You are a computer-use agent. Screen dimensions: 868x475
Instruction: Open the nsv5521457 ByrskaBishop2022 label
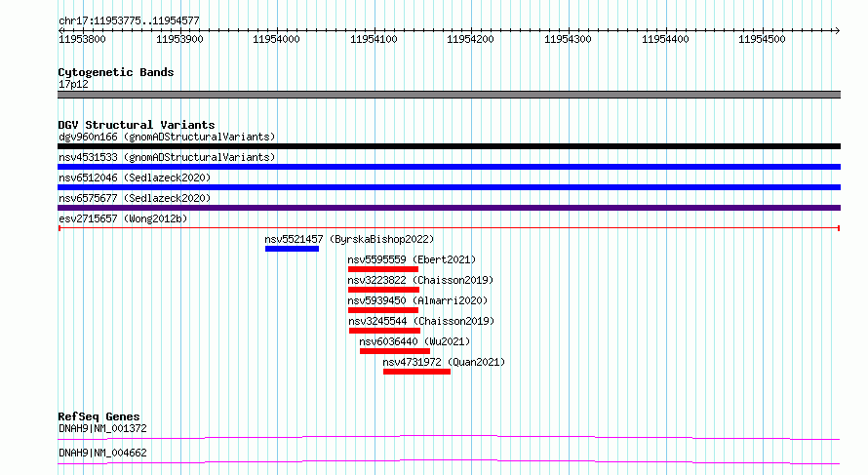(x=349, y=239)
